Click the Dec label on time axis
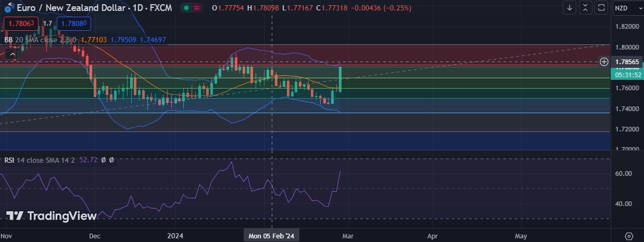The width and height of the screenshot is (644, 242). point(95,236)
